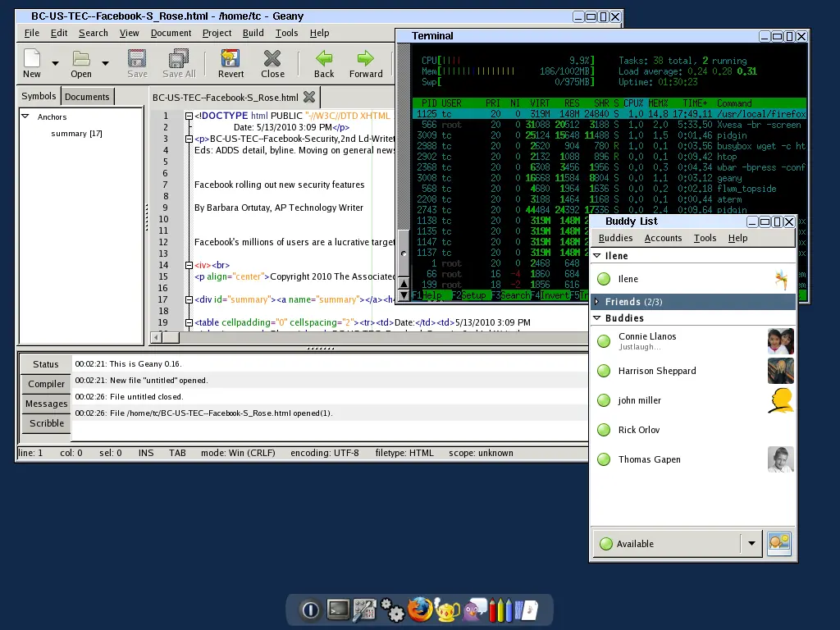Open Geany's Help menu
The width and height of the screenshot is (840, 630).
319,33
